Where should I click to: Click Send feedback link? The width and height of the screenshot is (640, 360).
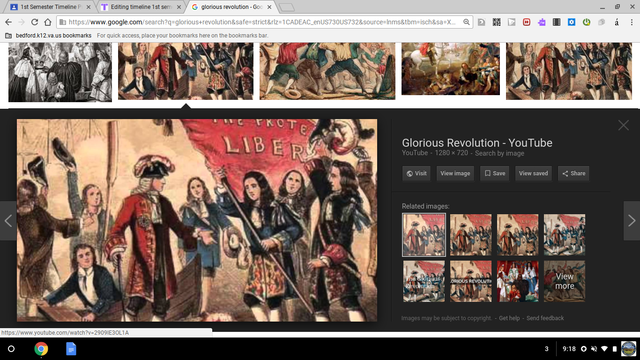[545, 318]
